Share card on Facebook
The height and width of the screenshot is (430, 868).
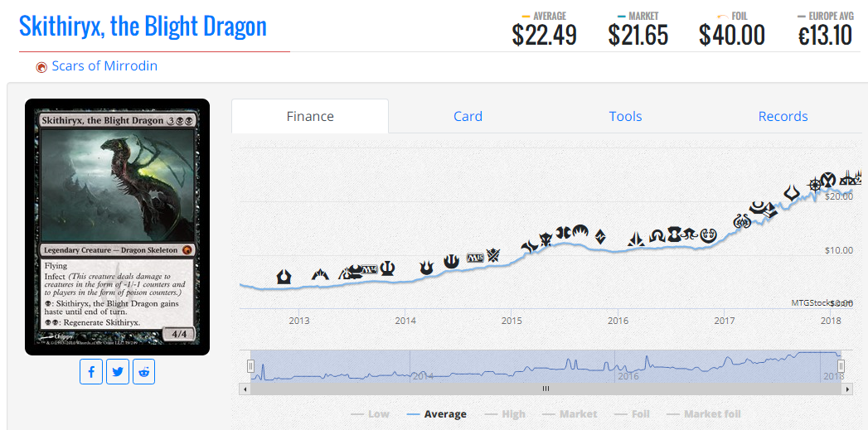[x=91, y=372]
